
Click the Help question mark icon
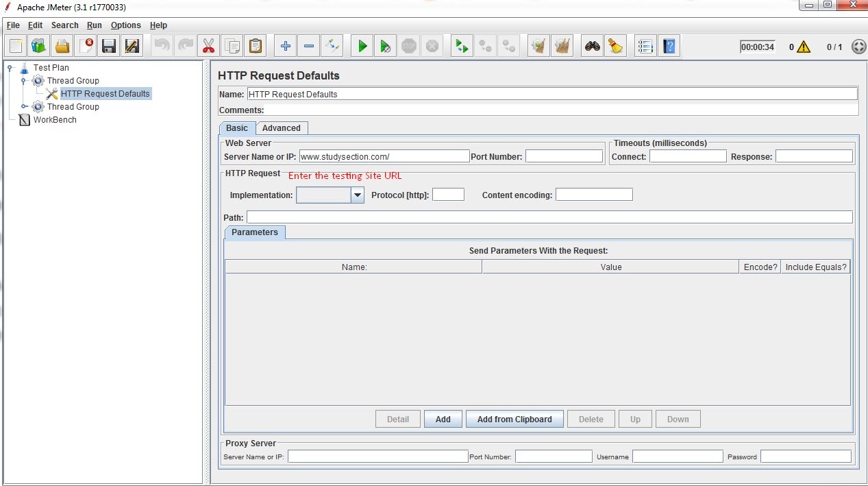(669, 47)
